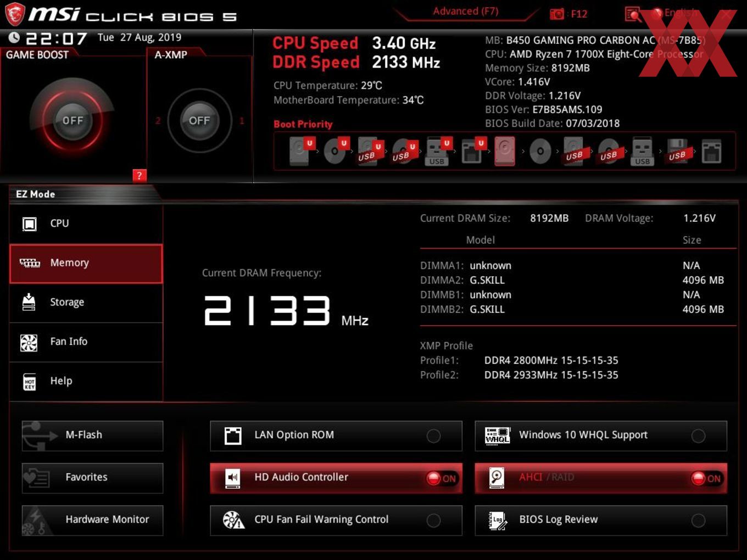Select the highlighted pink hard disk boot icon
The image size is (747, 560).
tap(505, 151)
